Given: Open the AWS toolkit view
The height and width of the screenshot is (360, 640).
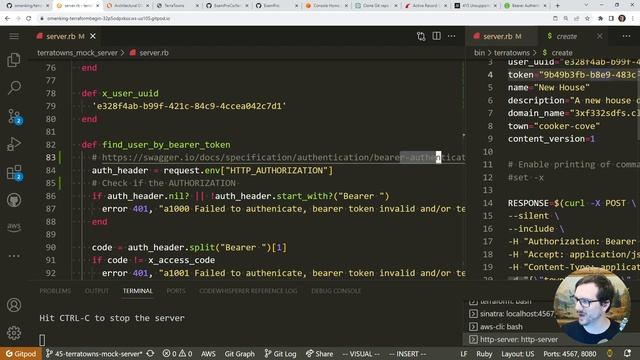Looking at the screenshot, I should click(x=14, y=227).
